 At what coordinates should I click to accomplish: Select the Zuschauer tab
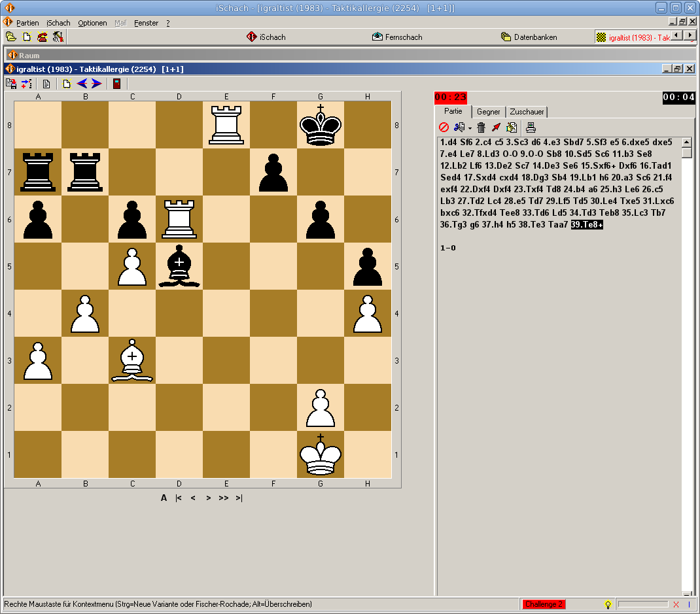click(x=527, y=112)
